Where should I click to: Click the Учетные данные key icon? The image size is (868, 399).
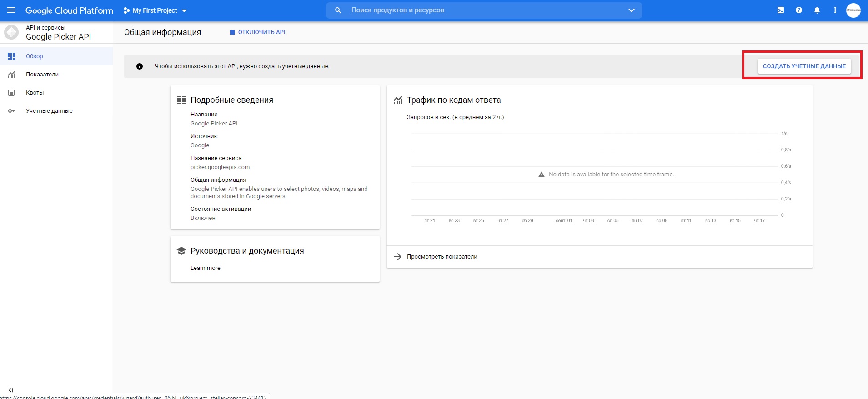pyautogui.click(x=11, y=111)
